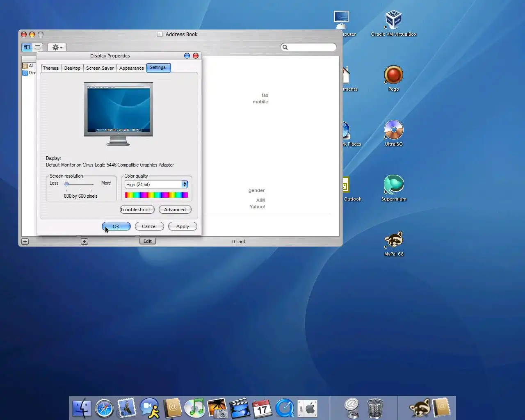The height and width of the screenshot is (420, 525).
Task: Click the color quality spectrum bar
Action: click(156, 195)
